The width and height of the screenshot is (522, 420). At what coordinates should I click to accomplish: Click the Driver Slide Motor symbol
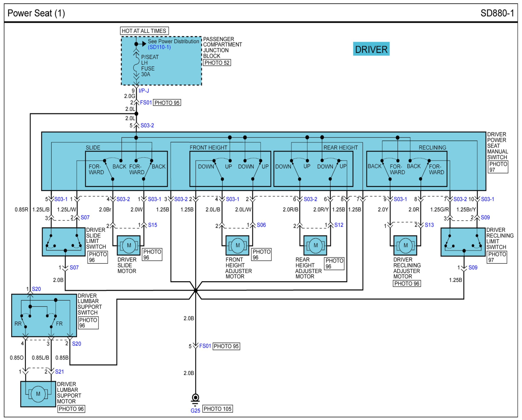tap(129, 246)
